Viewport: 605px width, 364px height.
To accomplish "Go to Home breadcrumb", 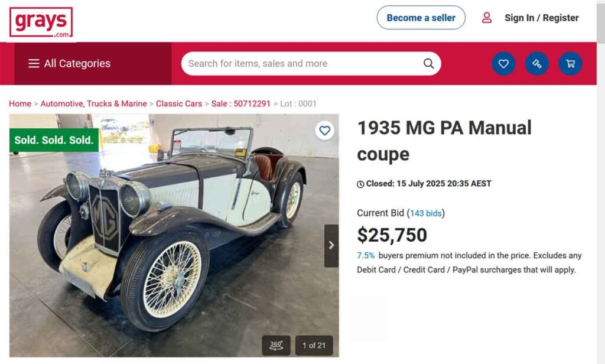I will point(20,103).
